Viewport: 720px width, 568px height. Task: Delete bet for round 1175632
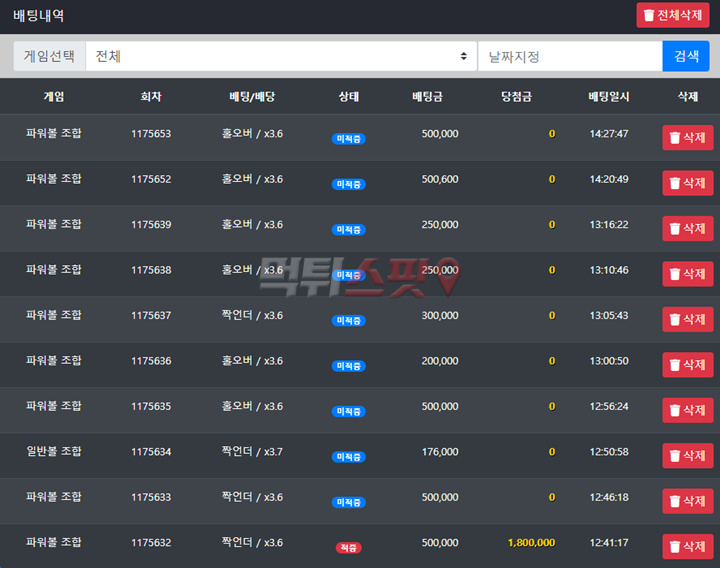[x=687, y=546]
